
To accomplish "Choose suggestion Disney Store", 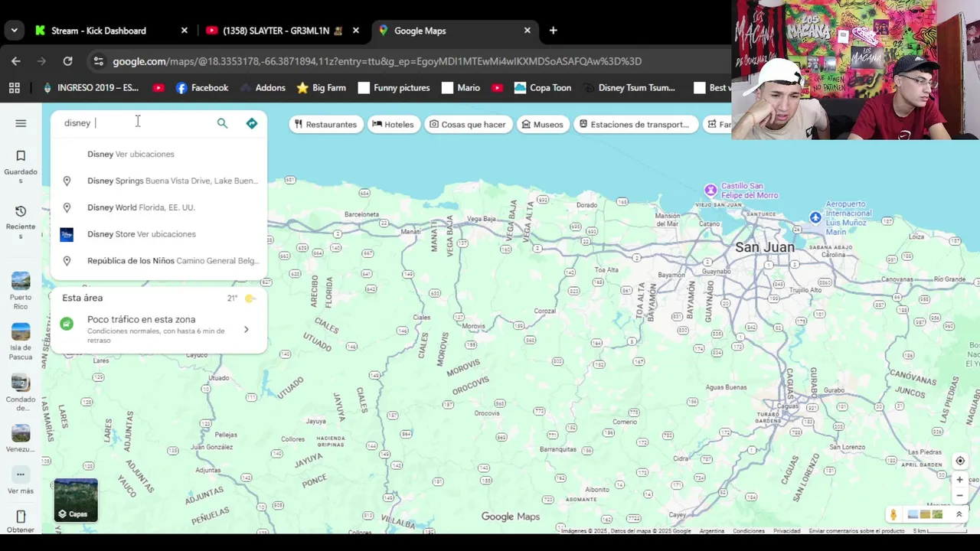I will click(159, 234).
